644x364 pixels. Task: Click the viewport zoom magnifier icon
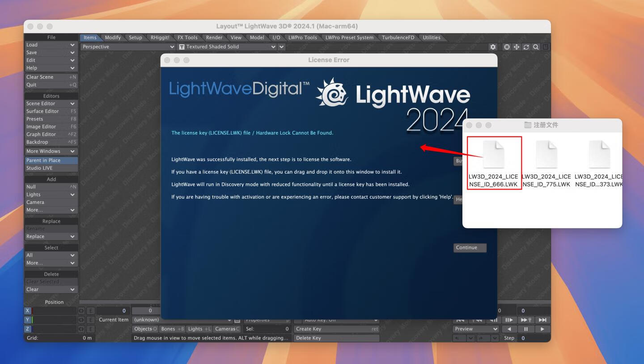pos(536,47)
